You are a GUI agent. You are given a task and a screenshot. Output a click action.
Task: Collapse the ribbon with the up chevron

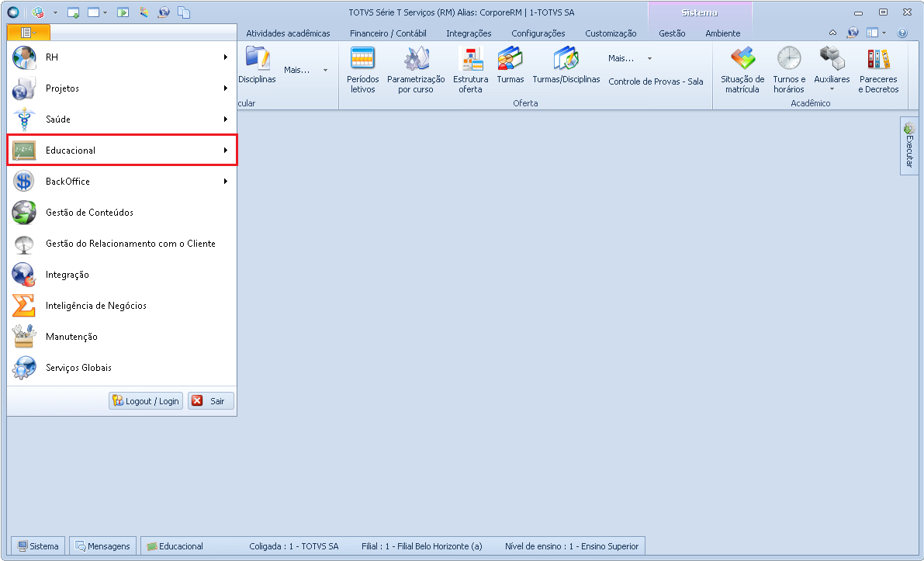coord(832,33)
